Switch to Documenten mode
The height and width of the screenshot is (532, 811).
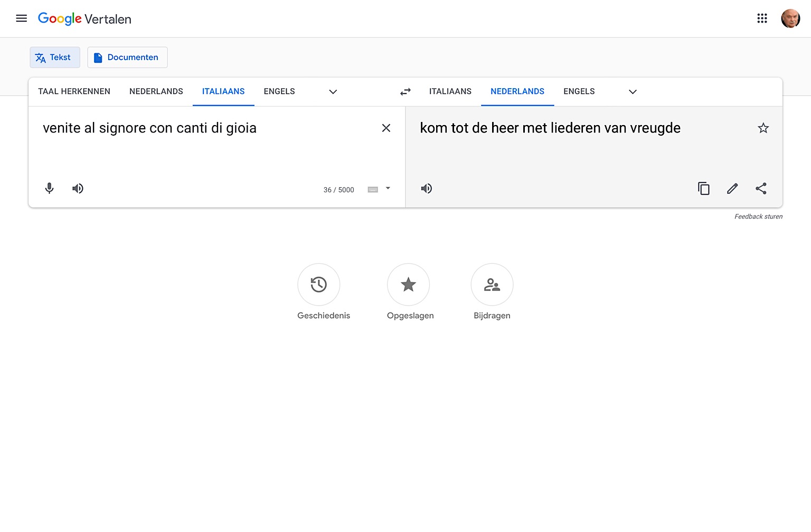coord(127,58)
